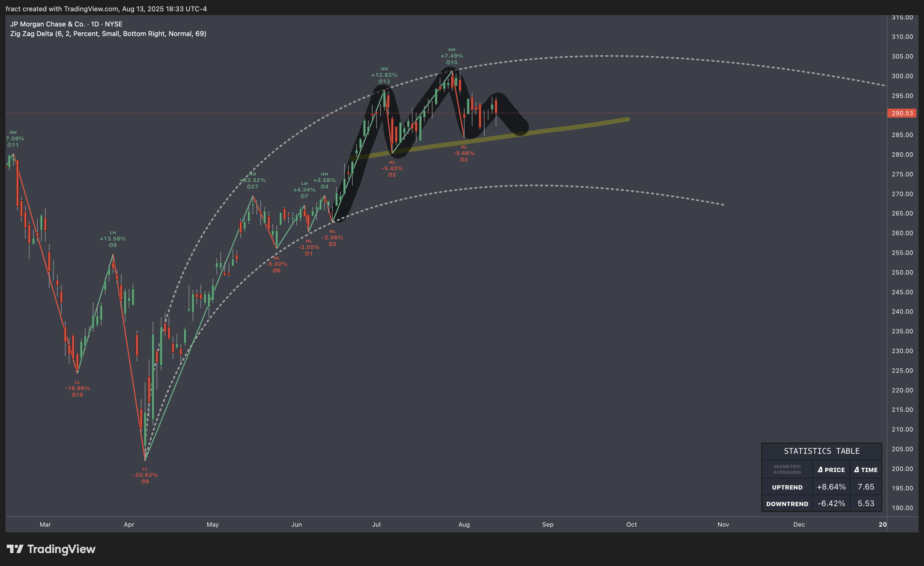Click the -5.43% HL pivot label

tap(392, 169)
